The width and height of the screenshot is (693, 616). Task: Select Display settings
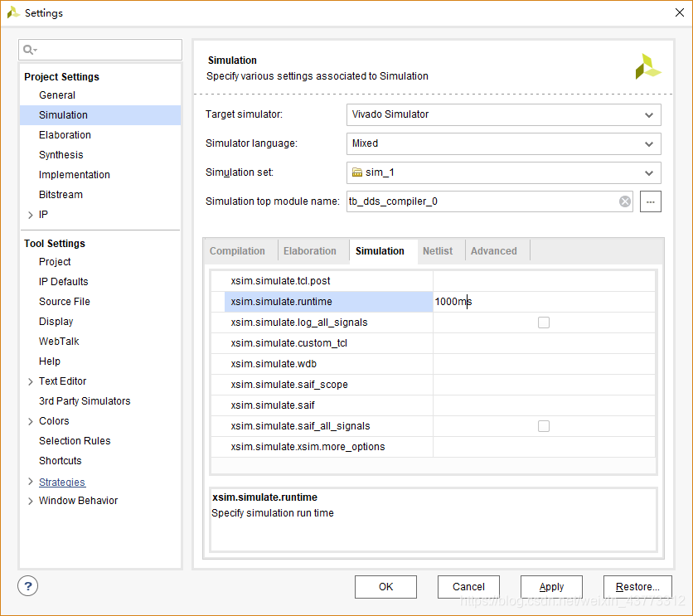pos(56,321)
